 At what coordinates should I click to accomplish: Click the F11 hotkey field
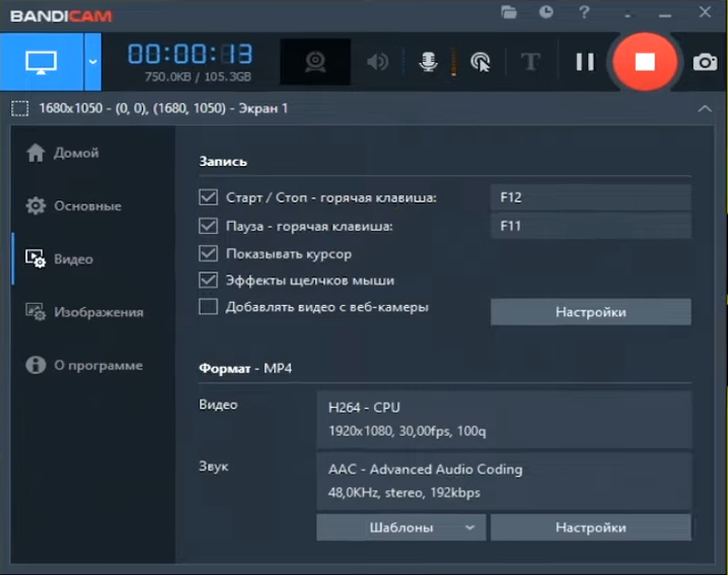(590, 226)
